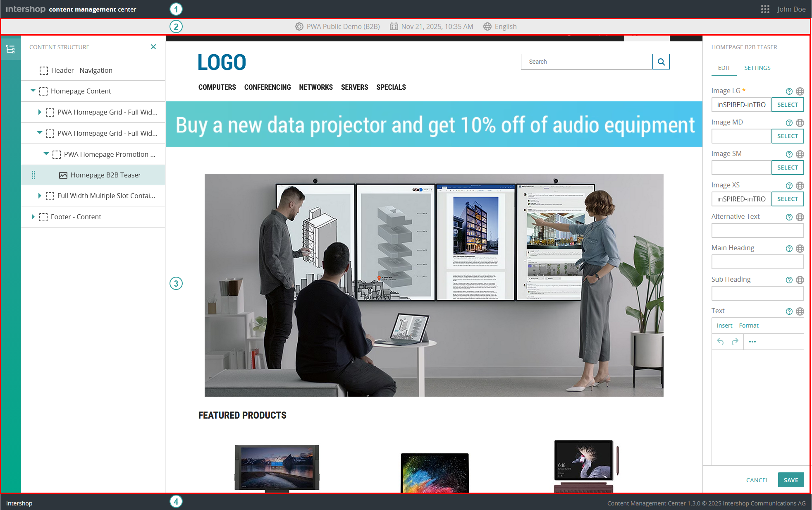Click the localization globe beside Main Heading

tap(800, 248)
